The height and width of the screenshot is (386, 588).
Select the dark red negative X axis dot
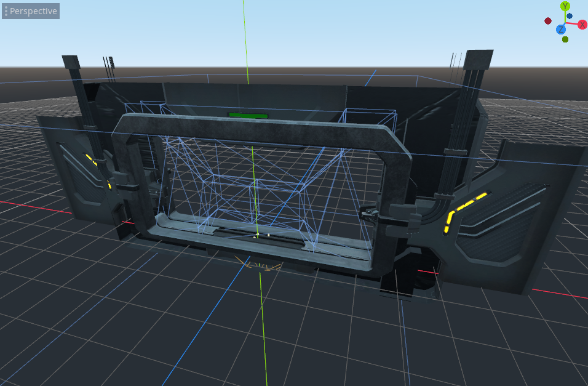point(548,21)
